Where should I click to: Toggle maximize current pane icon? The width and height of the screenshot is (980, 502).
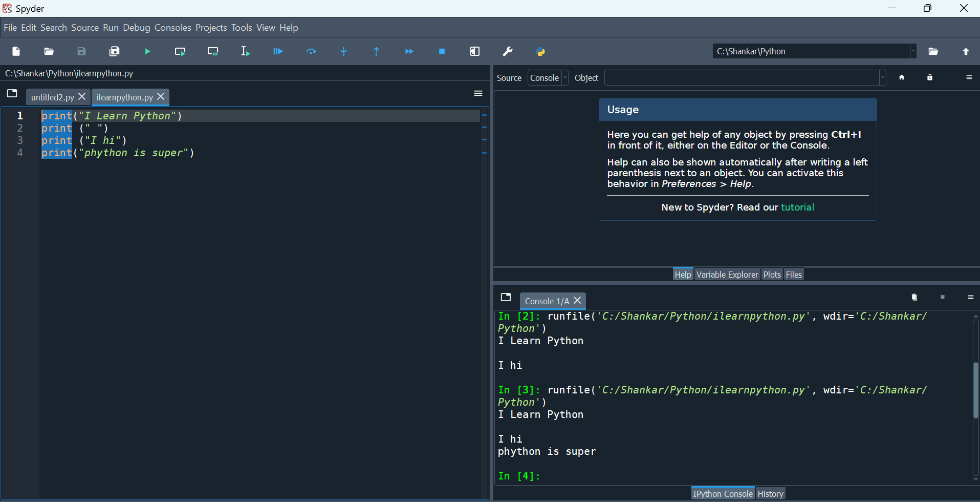[x=475, y=52]
